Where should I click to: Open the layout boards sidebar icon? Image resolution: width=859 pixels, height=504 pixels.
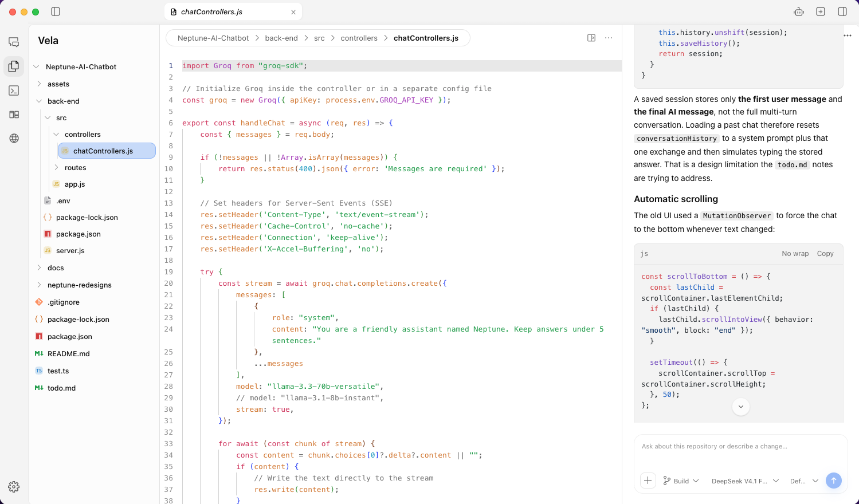[x=14, y=115]
